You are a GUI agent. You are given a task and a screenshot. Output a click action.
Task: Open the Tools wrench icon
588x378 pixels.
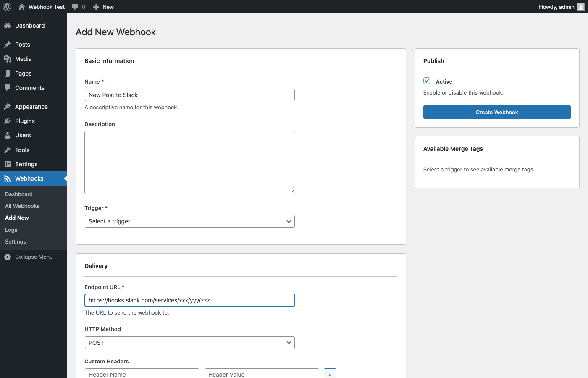point(8,150)
